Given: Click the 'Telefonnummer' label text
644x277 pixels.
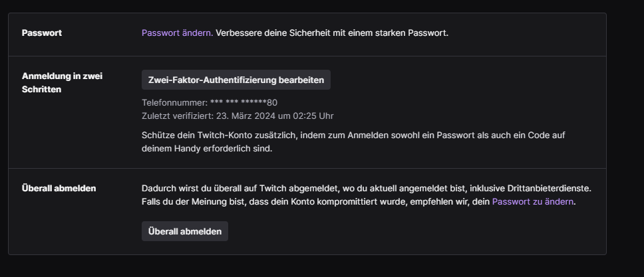Looking at the screenshot, I should [174, 102].
